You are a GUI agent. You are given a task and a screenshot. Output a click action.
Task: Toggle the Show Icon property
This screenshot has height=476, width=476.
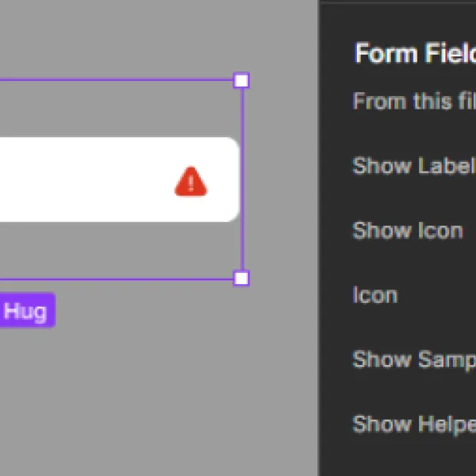coord(408,231)
